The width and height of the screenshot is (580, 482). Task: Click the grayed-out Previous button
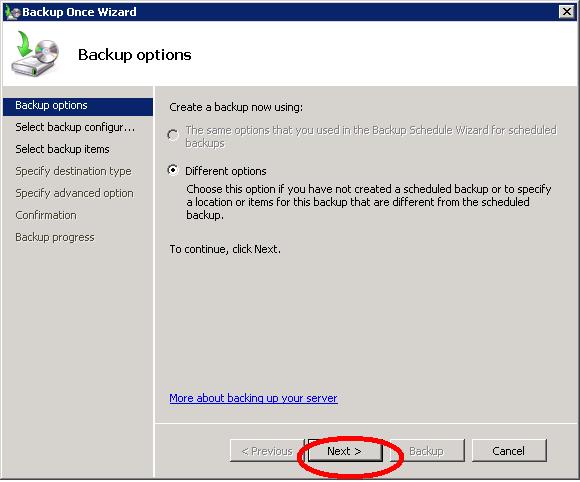tap(267, 451)
